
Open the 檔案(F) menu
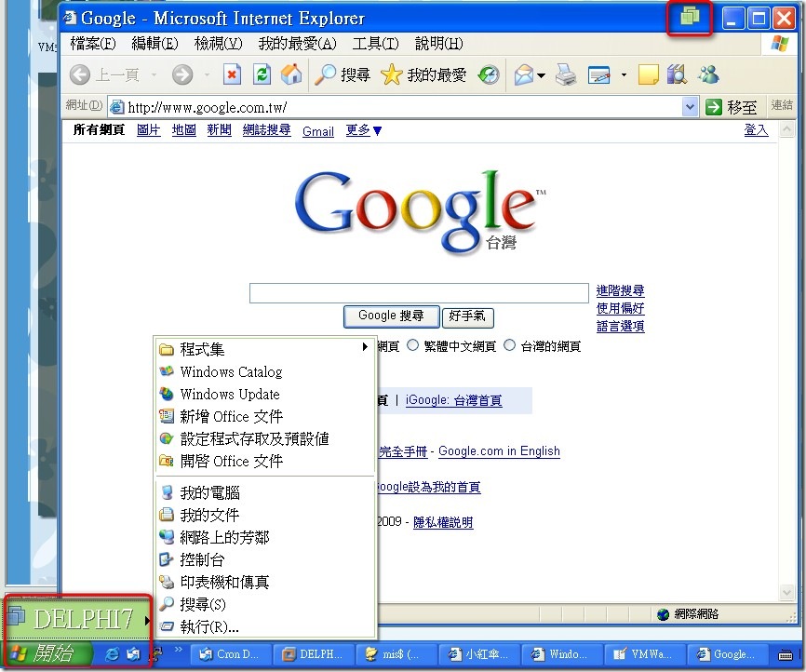(93, 44)
